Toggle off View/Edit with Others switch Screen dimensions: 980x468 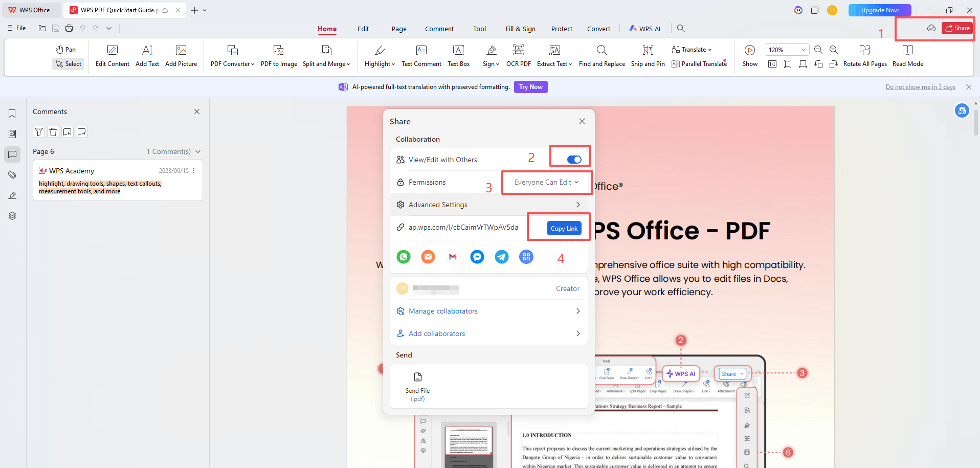click(x=574, y=160)
